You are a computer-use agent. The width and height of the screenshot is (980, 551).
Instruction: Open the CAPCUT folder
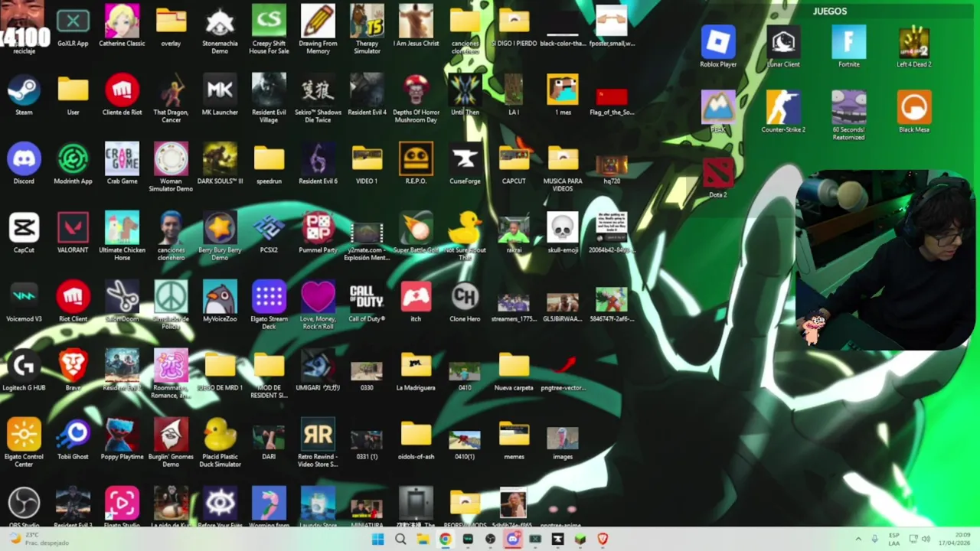(x=514, y=165)
